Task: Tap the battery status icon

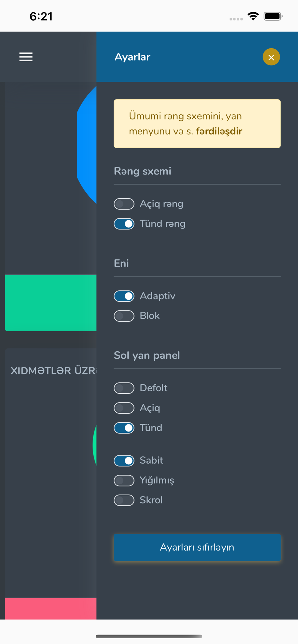Action: tap(273, 16)
